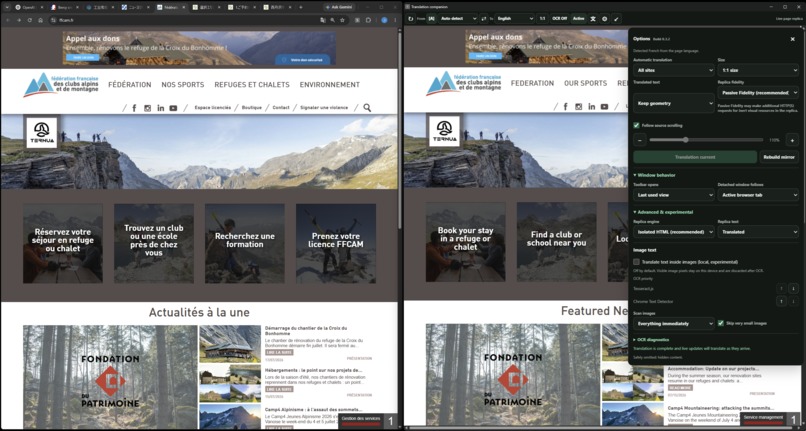The width and height of the screenshot is (806, 431).
Task: Collapse the Window behavior section
Action: click(654, 175)
